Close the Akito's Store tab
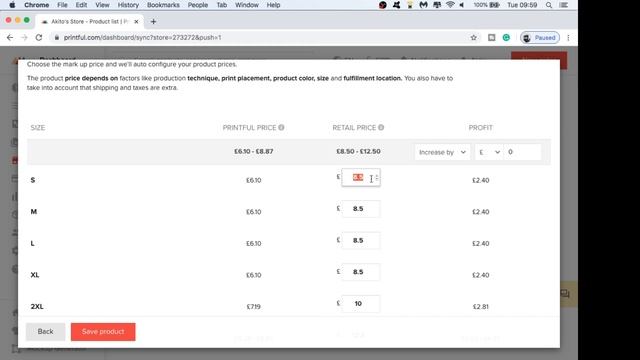The image size is (640, 360). [136, 22]
